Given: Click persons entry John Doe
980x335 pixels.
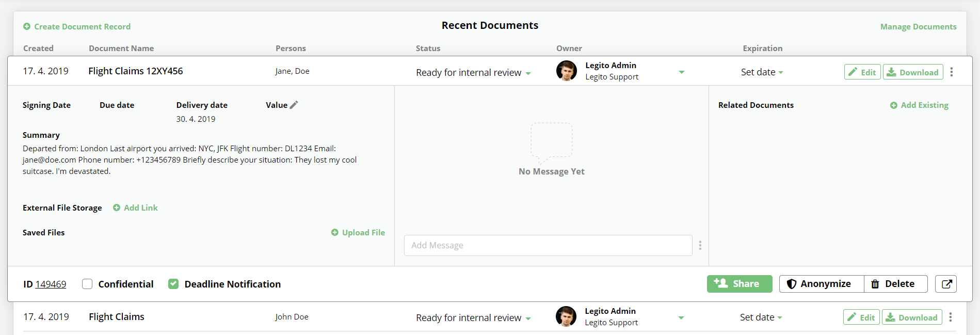Looking at the screenshot, I should [x=292, y=316].
